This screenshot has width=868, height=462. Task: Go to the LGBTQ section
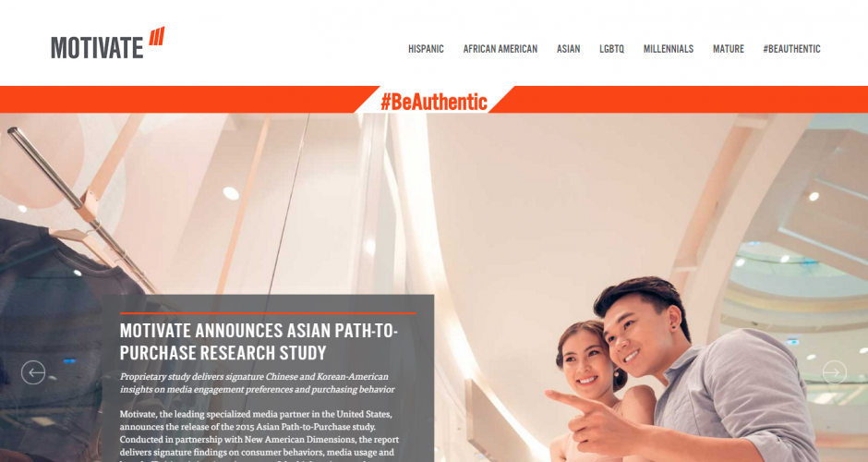point(611,49)
